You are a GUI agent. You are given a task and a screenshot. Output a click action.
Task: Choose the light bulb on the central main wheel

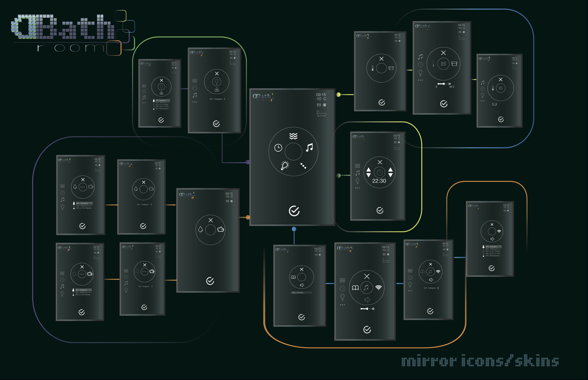(285, 165)
